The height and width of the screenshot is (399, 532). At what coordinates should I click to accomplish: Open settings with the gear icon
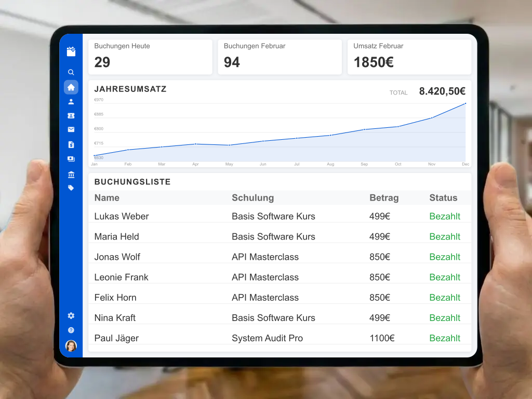point(71,315)
